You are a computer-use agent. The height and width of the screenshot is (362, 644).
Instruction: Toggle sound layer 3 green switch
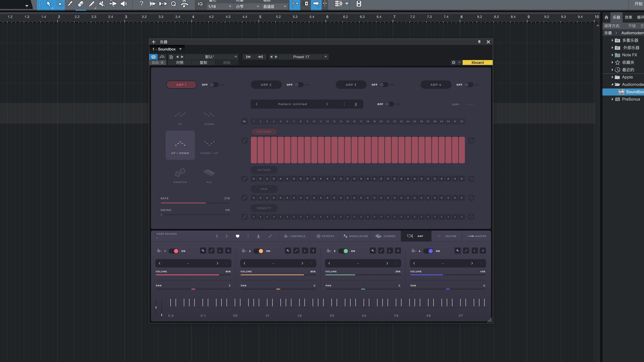click(344, 251)
